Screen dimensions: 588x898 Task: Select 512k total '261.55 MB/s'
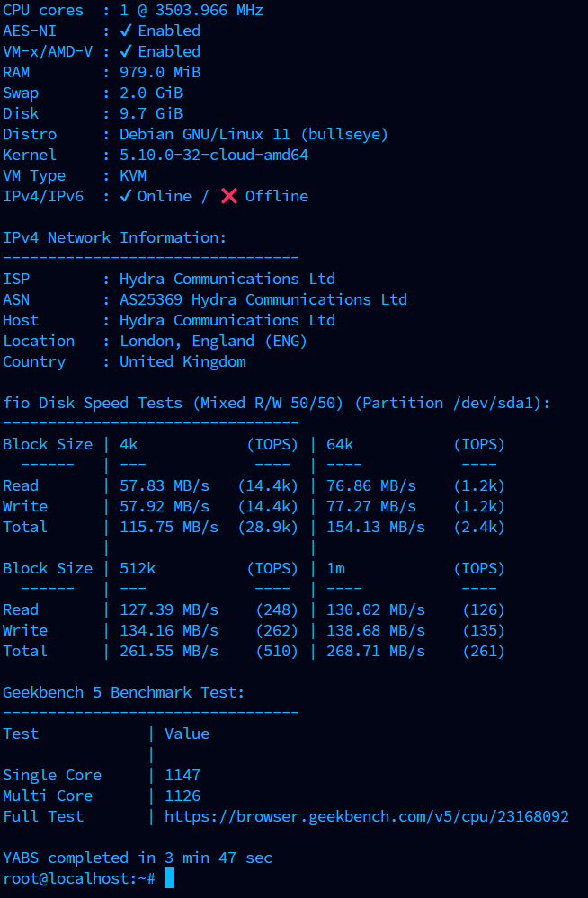coord(169,651)
